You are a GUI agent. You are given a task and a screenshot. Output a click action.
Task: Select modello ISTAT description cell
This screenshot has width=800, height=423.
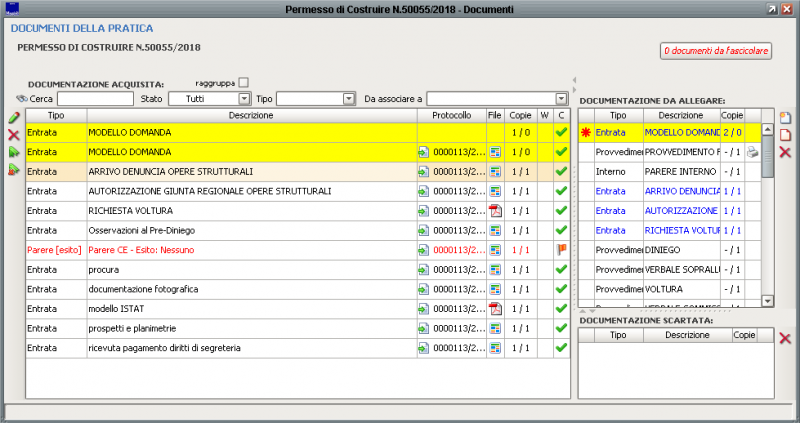(x=252, y=309)
